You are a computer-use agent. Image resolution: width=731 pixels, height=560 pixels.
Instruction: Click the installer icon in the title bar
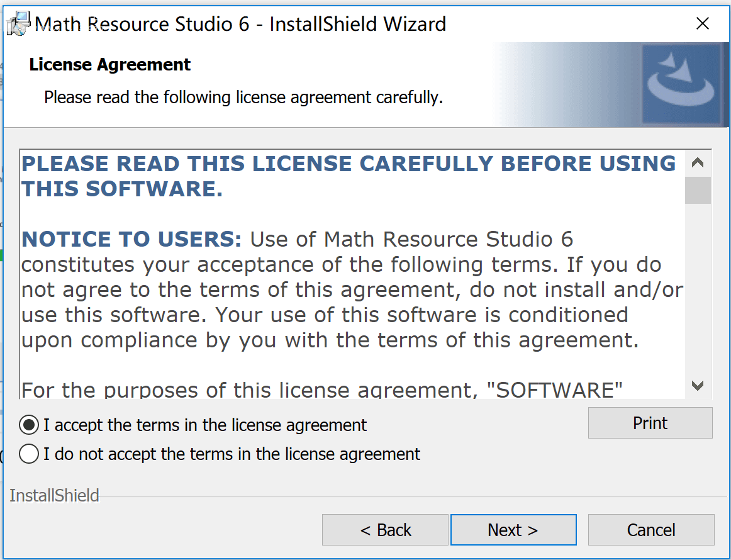pos(19,24)
